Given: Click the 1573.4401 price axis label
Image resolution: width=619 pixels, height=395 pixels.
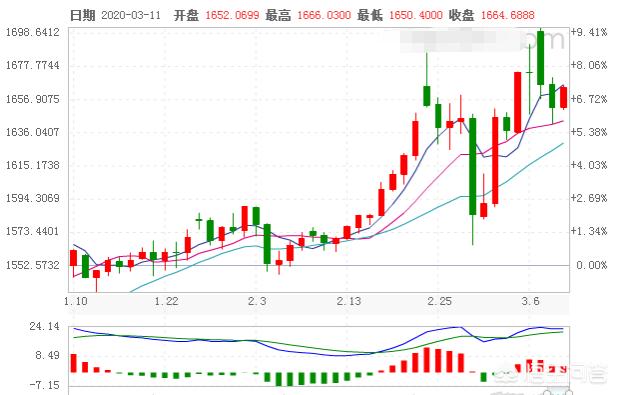Looking at the screenshot, I should [x=32, y=231].
